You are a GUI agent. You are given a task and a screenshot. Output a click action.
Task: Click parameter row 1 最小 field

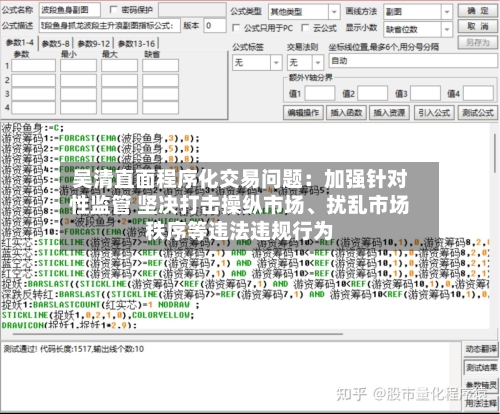coord(78,66)
